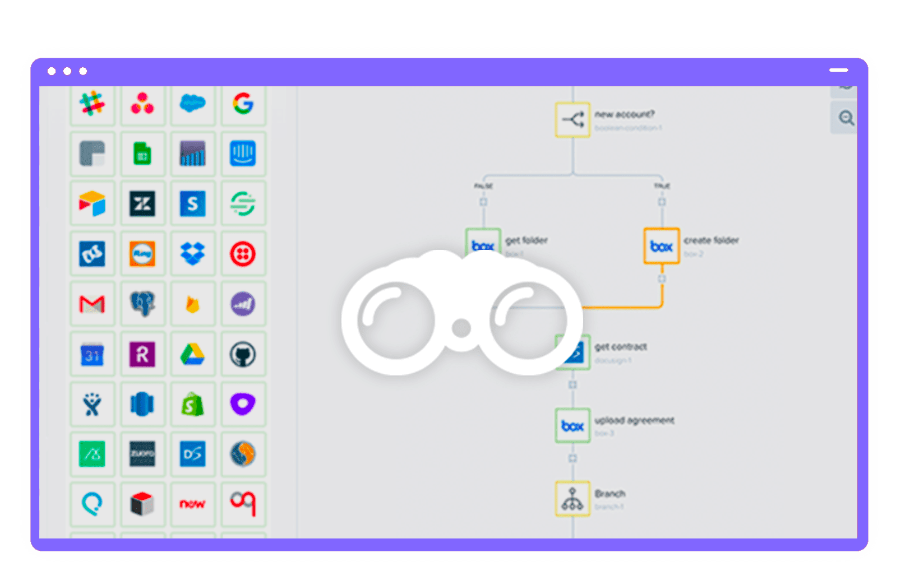
Task: Select the red Twilio connector
Action: point(243,254)
